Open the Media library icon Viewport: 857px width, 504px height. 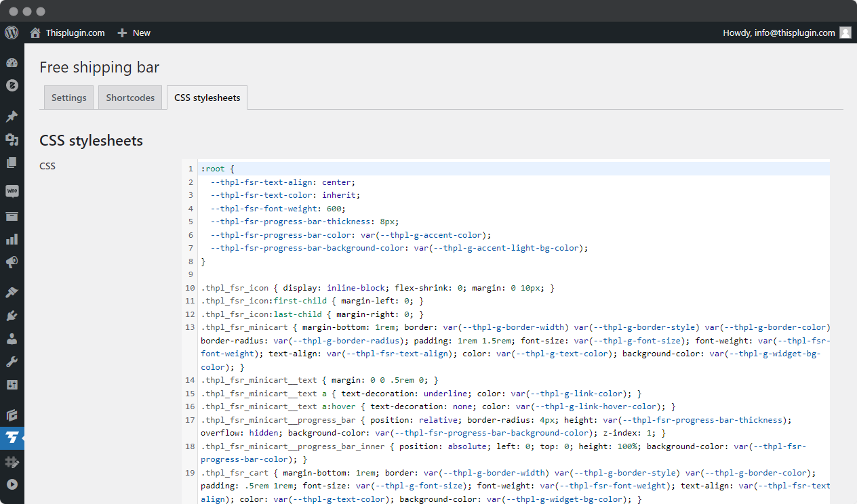[12, 140]
